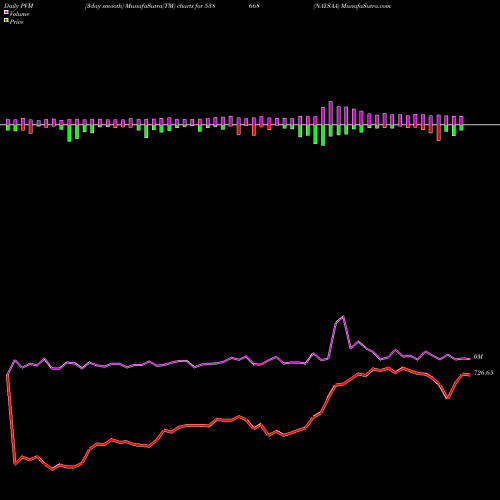500x500 pixels.
Task: Click the "(3day smooth) MunafaSutra(TM) charts for 538" header text
Action: pyautogui.click(x=150, y=6)
